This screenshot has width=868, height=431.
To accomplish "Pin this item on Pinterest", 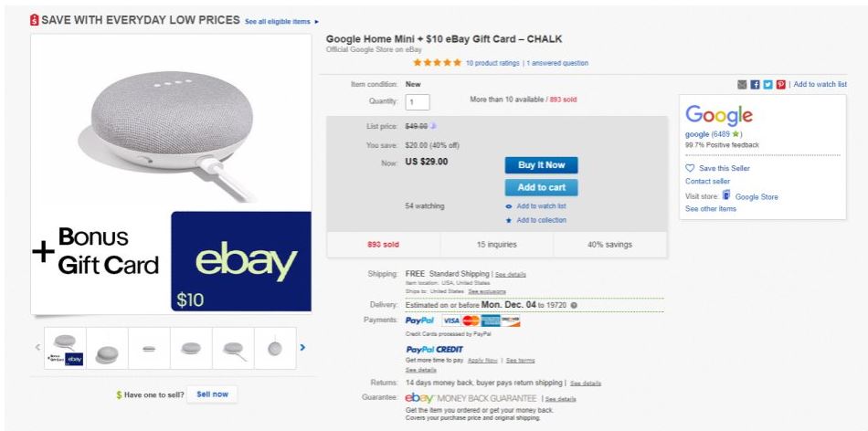I will point(779,85).
